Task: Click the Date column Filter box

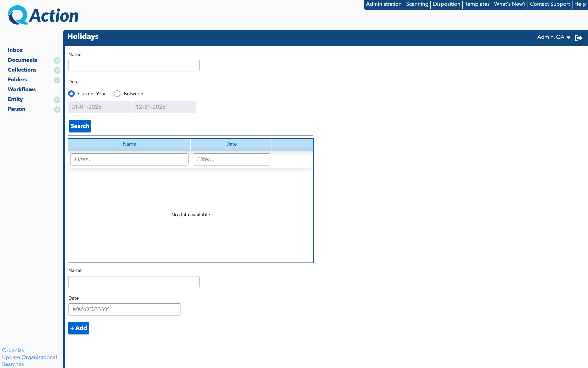Action: pos(231,159)
